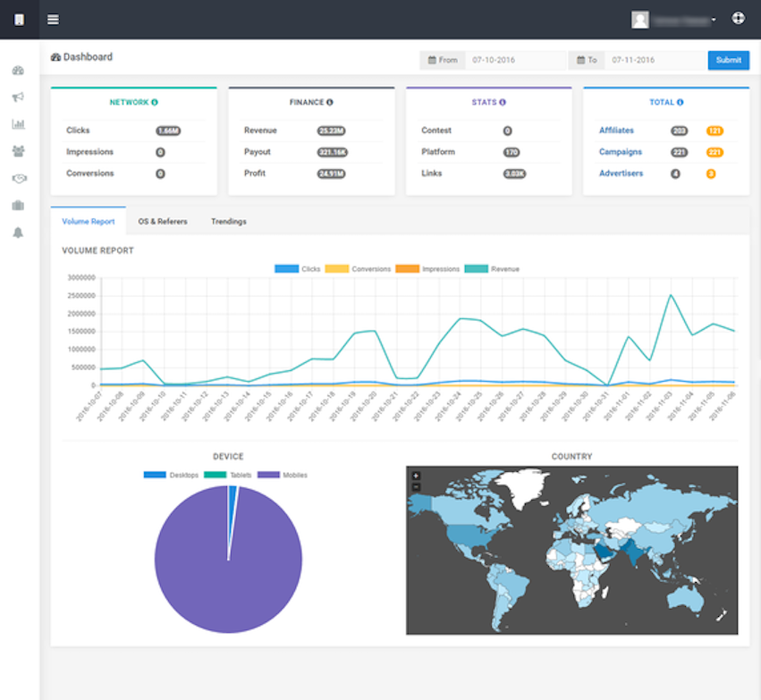Toggle Mobiles segment in device legend

[282, 475]
